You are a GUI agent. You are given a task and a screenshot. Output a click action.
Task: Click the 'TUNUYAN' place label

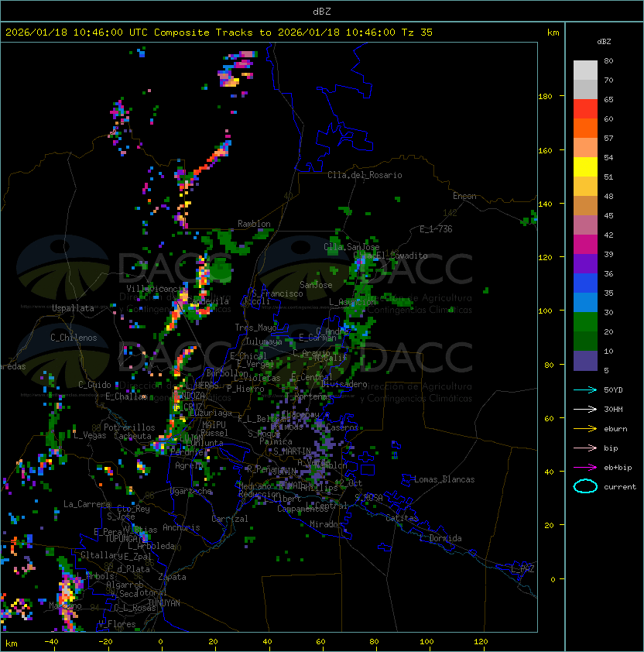164,602
